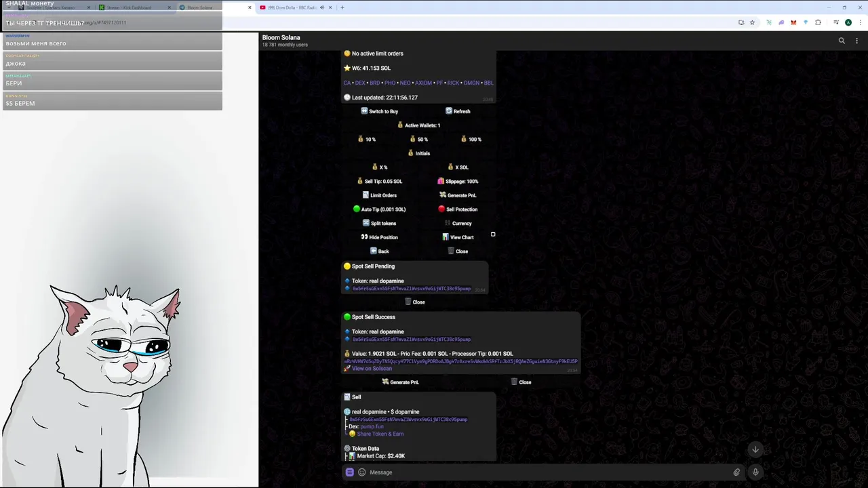
Task: Open RICK link
Action: coord(453,83)
